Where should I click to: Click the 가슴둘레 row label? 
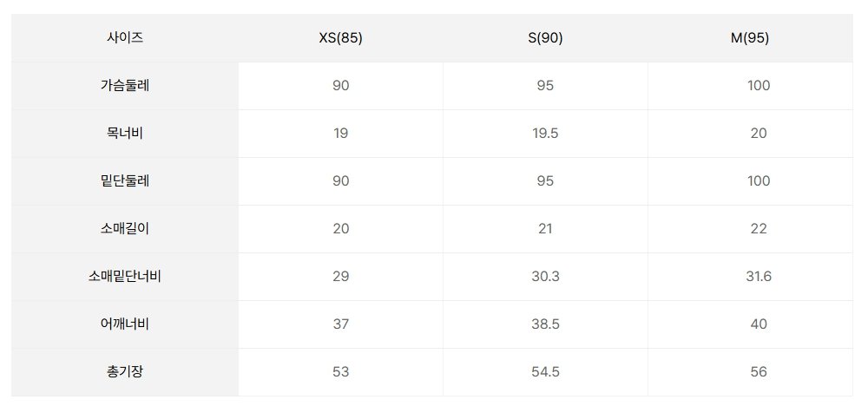tap(125, 86)
